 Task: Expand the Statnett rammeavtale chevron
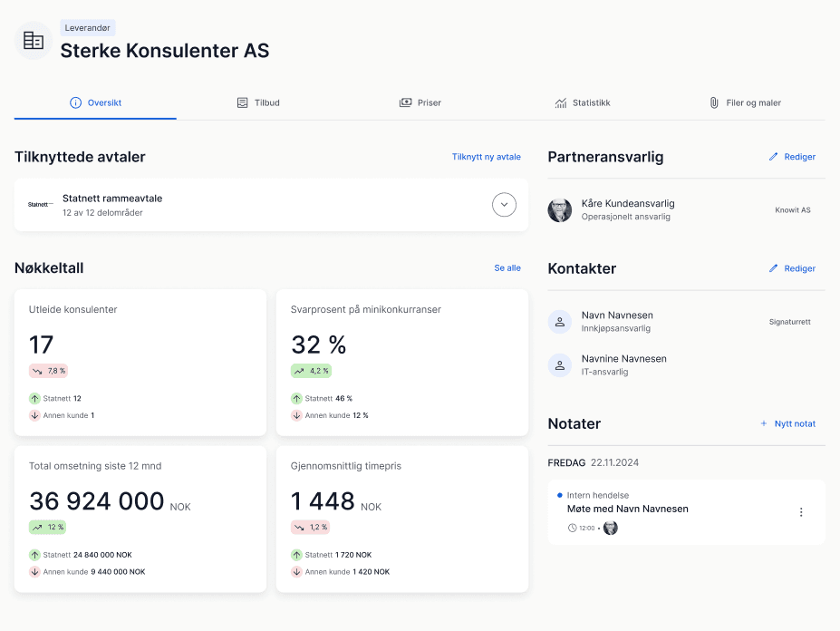(x=504, y=204)
